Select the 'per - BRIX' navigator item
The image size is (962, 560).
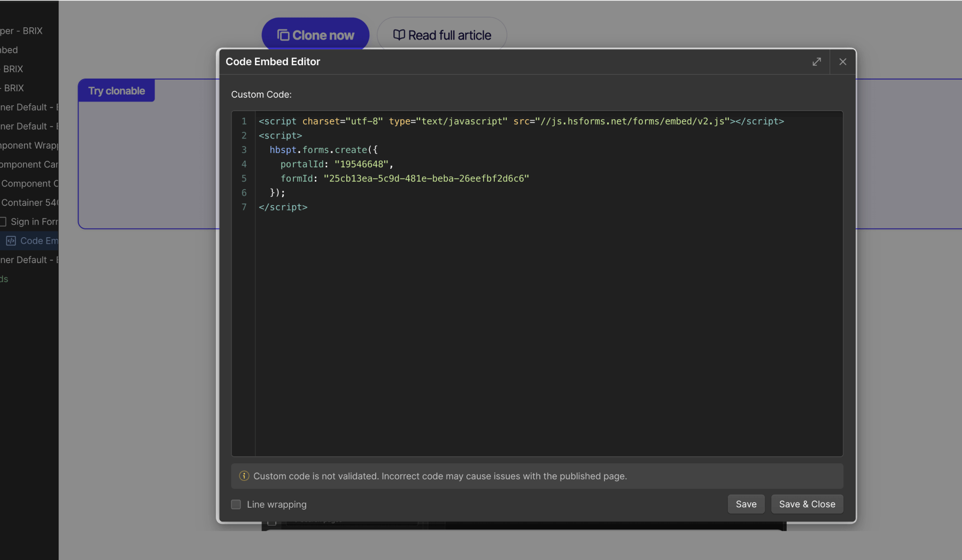(29, 31)
